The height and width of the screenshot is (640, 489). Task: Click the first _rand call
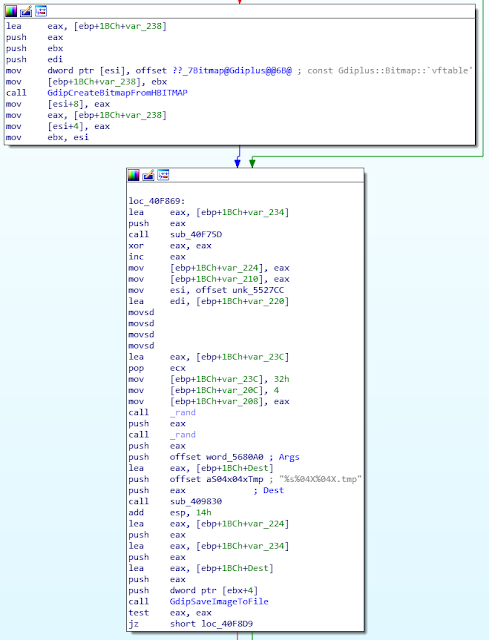(183, 412)
